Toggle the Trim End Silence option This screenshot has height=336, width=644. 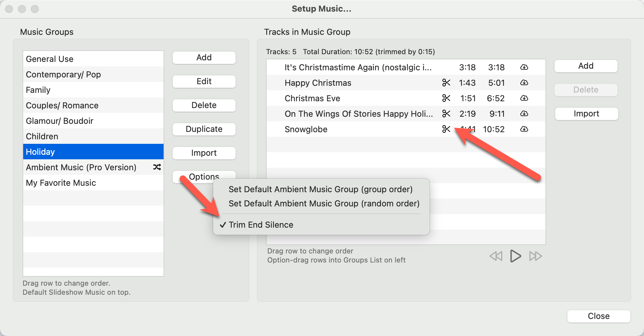pyautogui.click(x=261, y=225)
